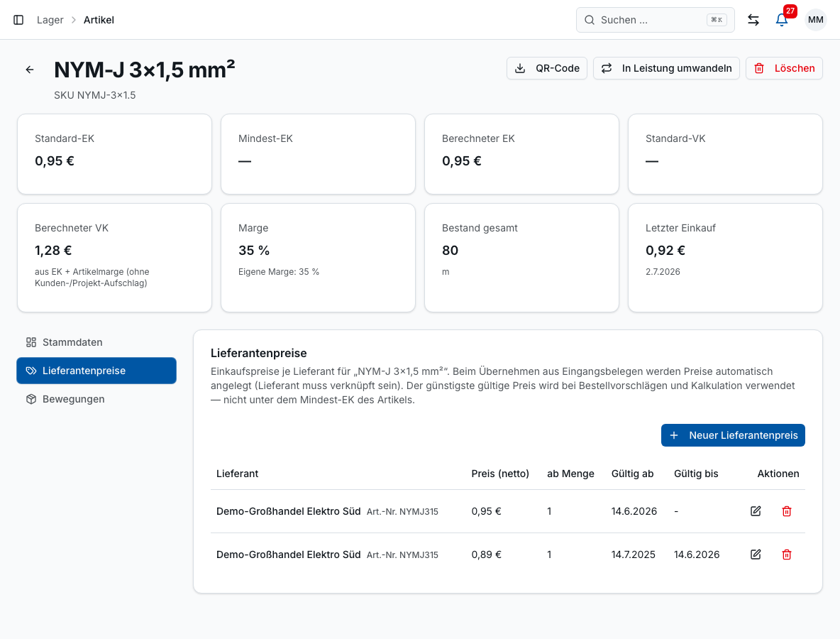
Task: Click the Artikel breadcrumb
Action: point(99,20)
